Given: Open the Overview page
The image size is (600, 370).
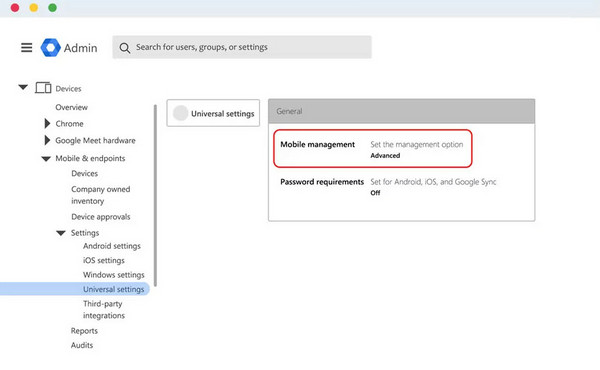Looking at the screenshot, I should point(72,107).
